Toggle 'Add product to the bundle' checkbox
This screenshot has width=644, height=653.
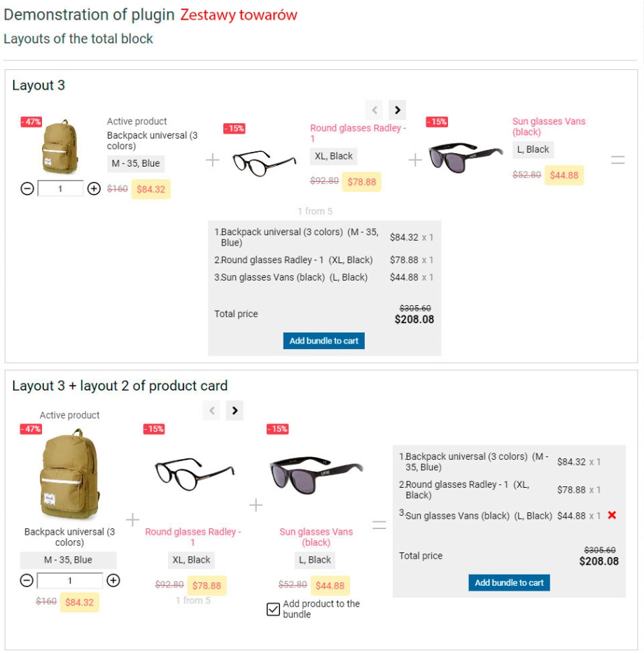click(x=273, y=610)
